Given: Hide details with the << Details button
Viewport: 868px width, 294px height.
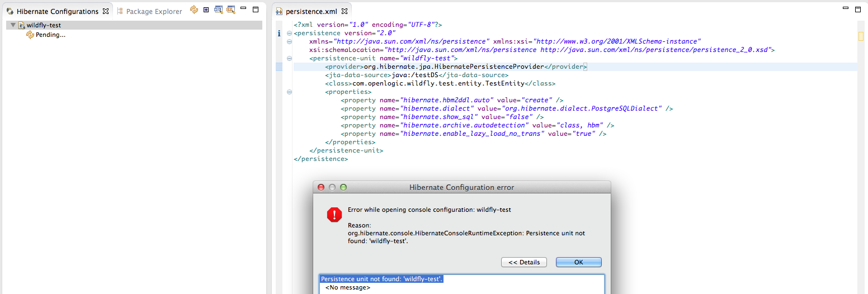Looking at the screenshot, I should click(x=524, y=262).
